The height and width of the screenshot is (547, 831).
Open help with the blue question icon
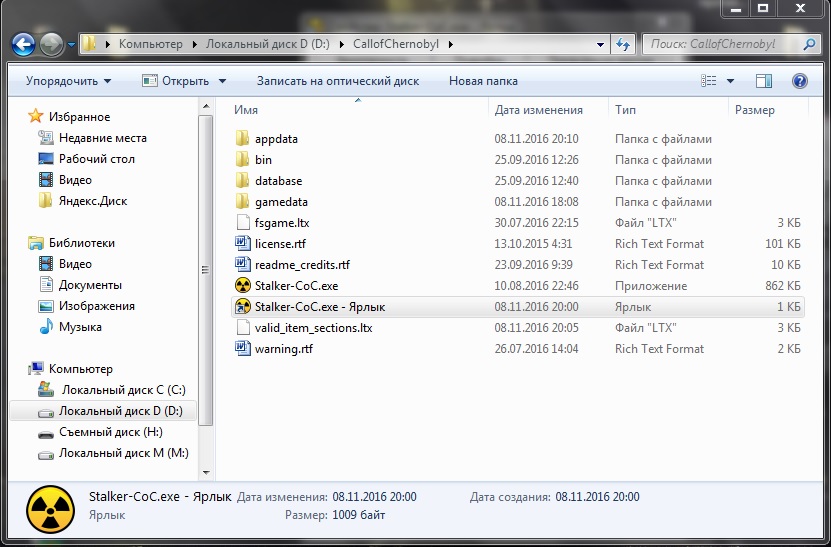tap(800, 81)
